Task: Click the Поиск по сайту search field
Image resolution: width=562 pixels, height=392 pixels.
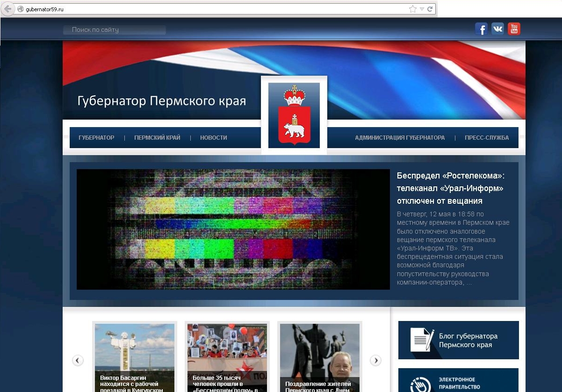Action: pyautogui.click(x=114, y=29)
